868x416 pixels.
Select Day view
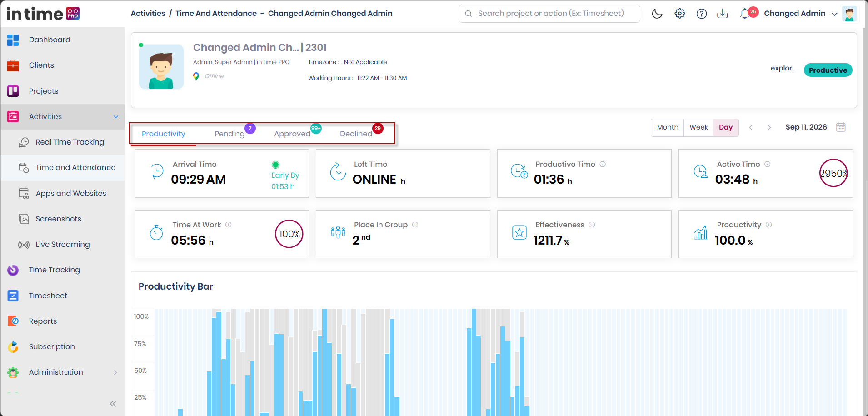pos(726,127)
